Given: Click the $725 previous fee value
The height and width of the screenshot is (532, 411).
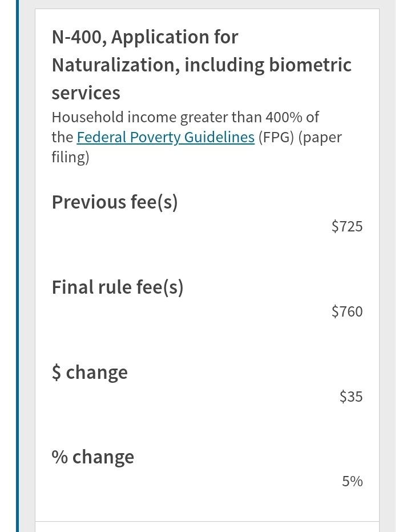Looking at the screenshot, I should (347, 226).
